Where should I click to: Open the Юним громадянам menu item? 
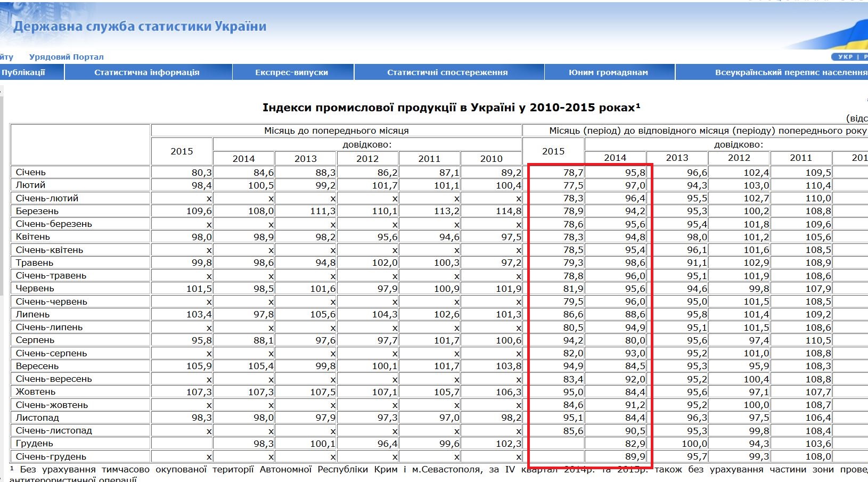click(x=608, y=72)
